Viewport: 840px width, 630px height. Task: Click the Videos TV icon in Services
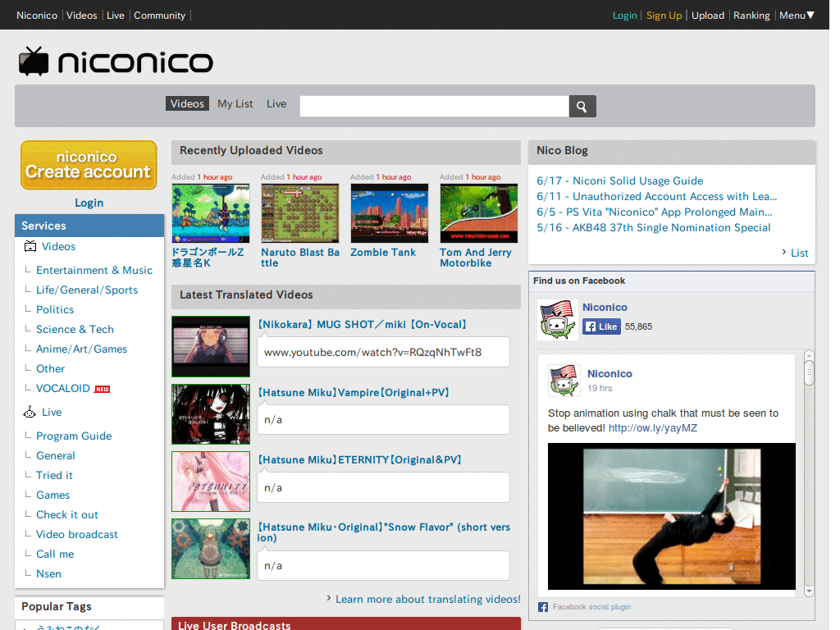coord(30,246)
